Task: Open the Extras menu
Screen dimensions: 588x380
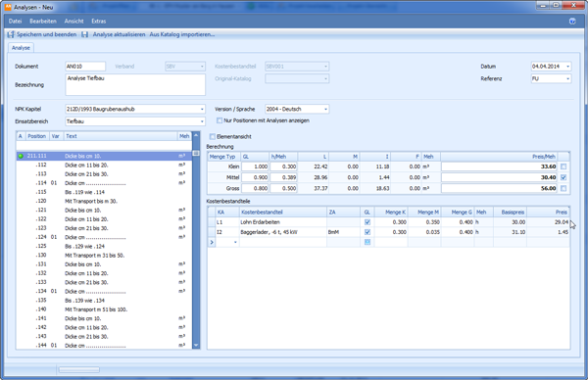Action: (x=99, y=22)
